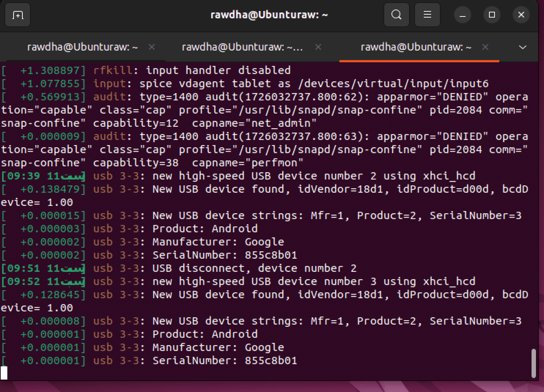The height and width of the screenshot is (392, 544).
Task: Click the last "SerialNumber: 855c8b01" line
Action: [225, 360]
